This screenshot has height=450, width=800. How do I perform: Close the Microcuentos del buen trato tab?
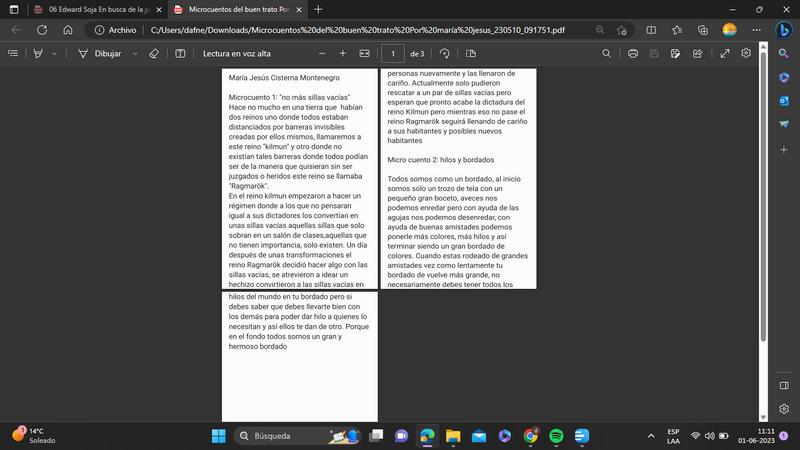299,10
